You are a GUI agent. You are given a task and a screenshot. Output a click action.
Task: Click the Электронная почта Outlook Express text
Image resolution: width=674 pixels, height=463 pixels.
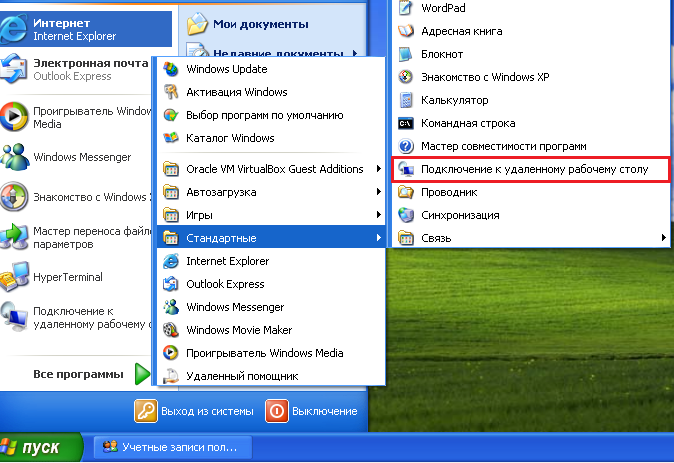[x=91, y=70]
